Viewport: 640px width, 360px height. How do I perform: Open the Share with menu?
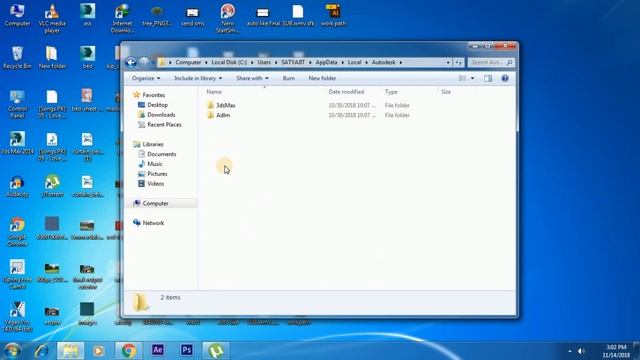click(252, 78)
